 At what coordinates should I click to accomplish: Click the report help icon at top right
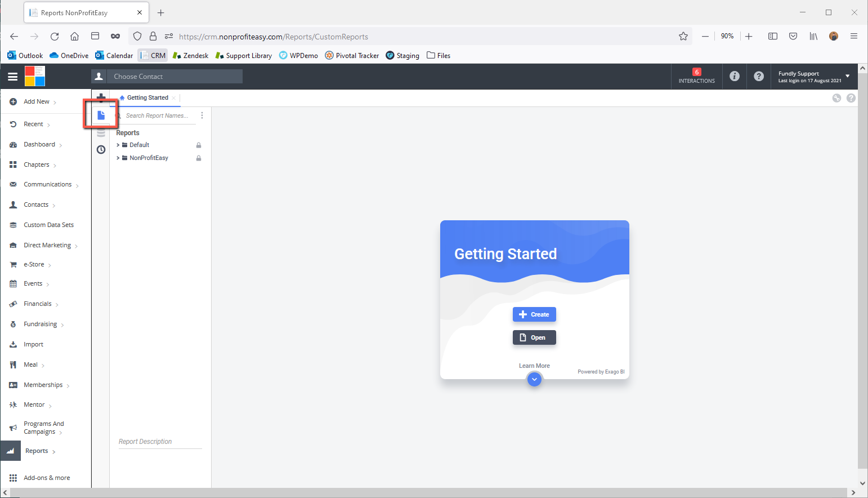pyautogui.click(x=851, y=98)
